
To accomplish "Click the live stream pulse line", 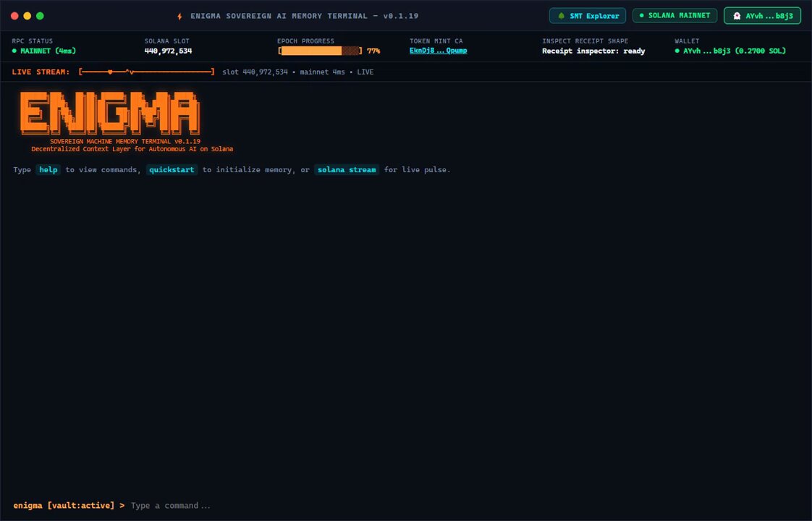I will coord(146,72).
